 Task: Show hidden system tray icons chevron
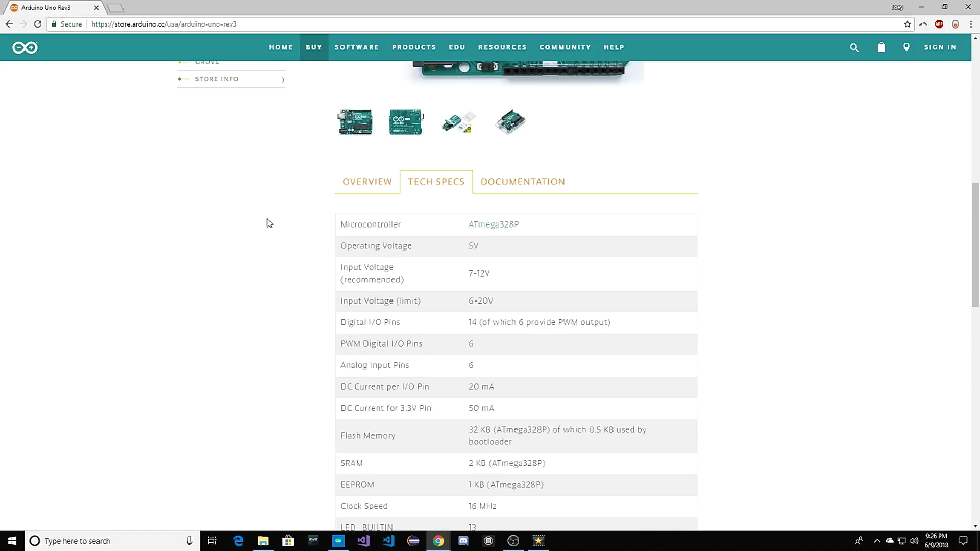[x=877, y=541]
